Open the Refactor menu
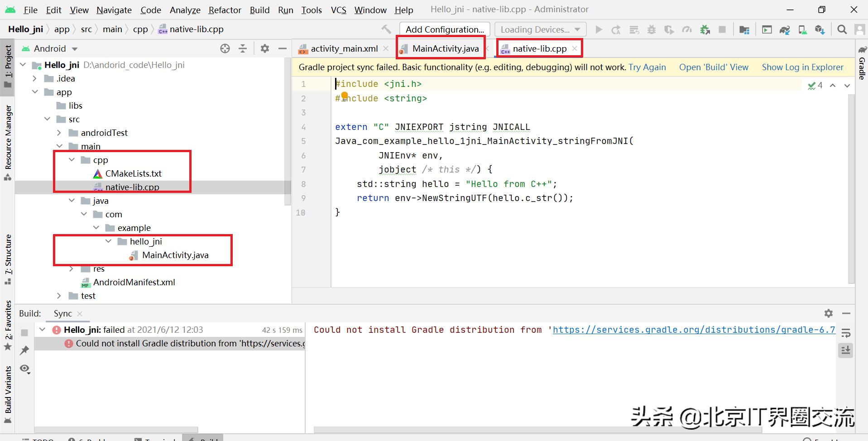Screen dimensions: 868x441 225,10
